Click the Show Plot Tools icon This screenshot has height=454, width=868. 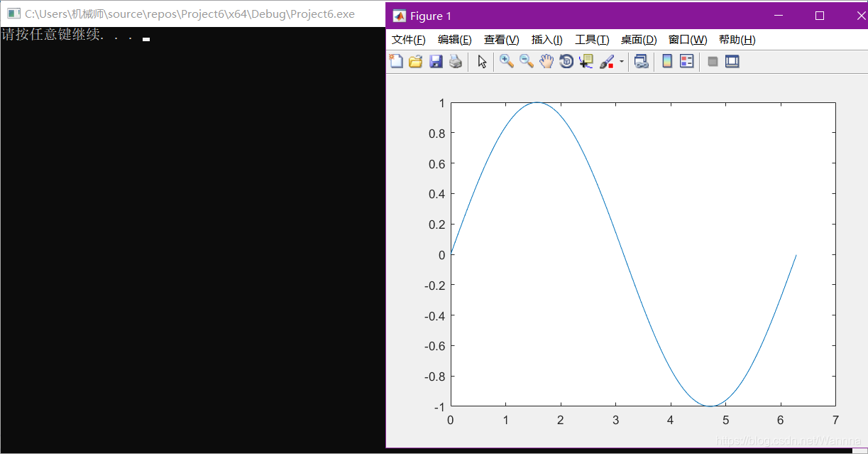pyautogui.click(x=732, y=61)
